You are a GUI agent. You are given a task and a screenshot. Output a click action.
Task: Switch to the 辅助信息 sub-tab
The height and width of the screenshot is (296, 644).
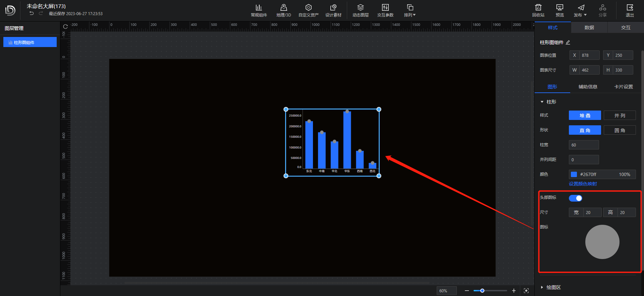588,87
